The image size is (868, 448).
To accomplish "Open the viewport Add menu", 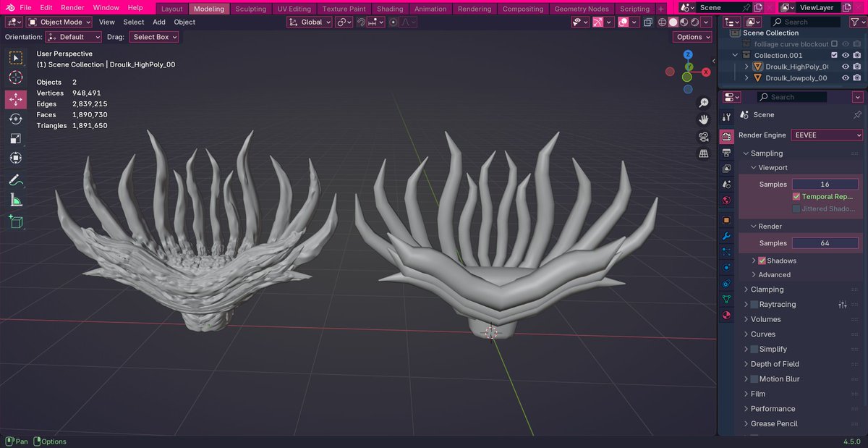I will coord(159,22).
